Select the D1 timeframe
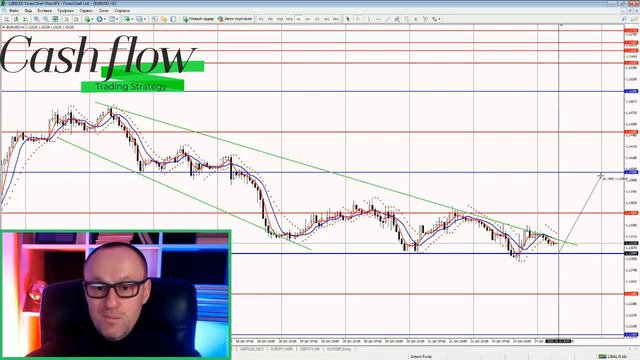 [317, 19]
